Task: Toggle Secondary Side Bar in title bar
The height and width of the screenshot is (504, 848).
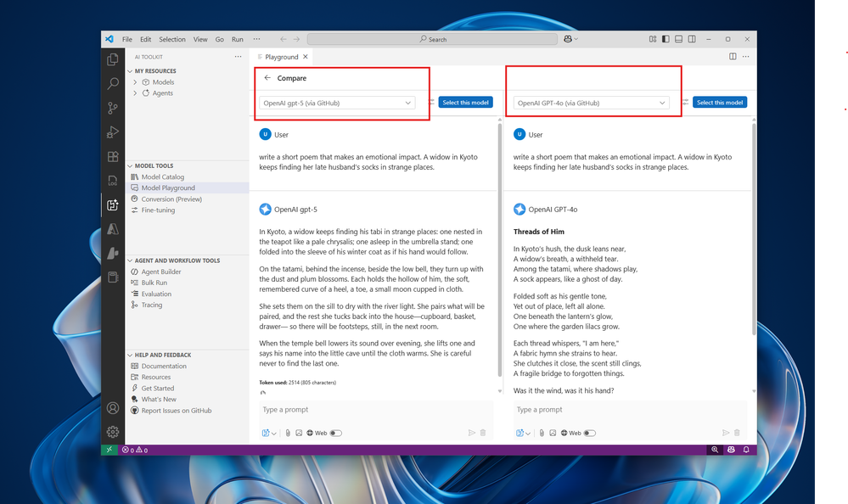Action: pos(692,39)
